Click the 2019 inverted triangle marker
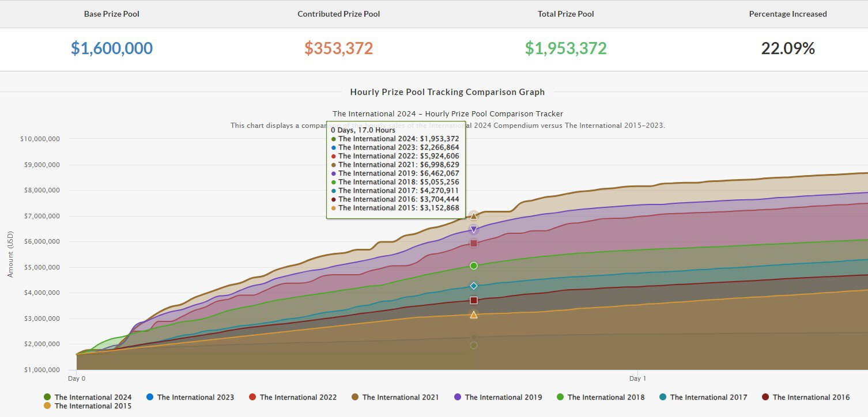The image size is (868, 417). tap(474, 229)
